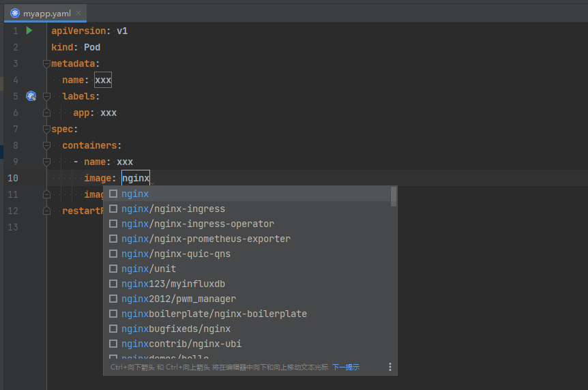The image size is (588, 390).
Task: Open the completion popup three-dot options
Action: click(x=390, y=367)
